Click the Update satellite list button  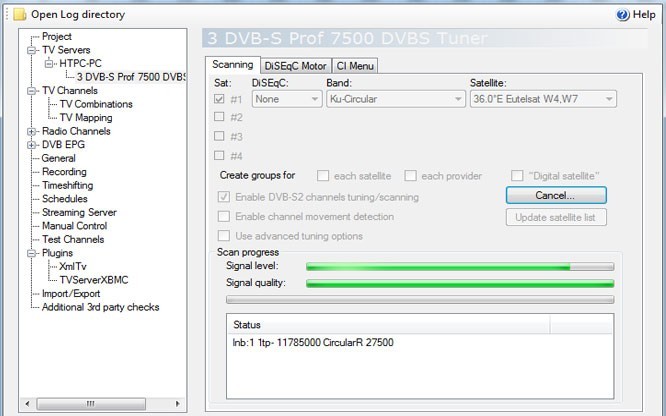556,217
